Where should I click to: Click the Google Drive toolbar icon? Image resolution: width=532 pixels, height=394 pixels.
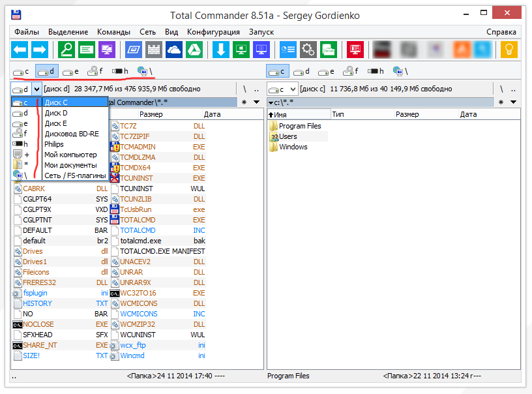point(194,50)
